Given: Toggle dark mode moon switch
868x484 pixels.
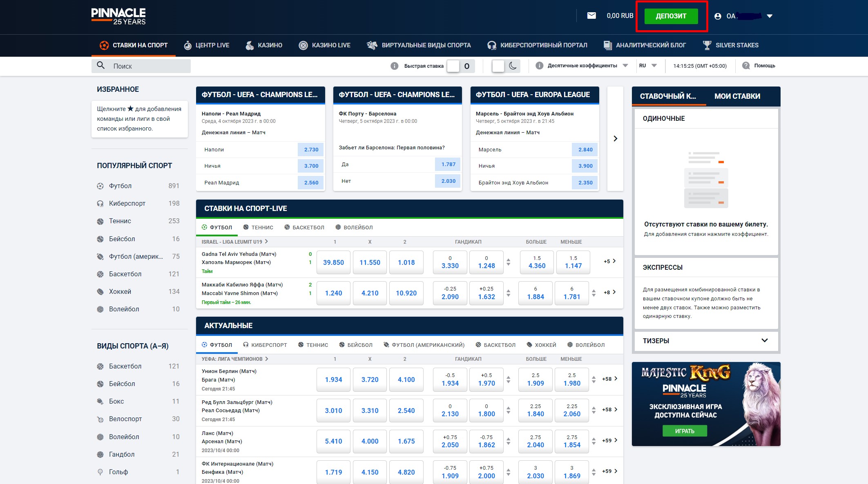Looking at the screenshot, I should coord(506,66).
